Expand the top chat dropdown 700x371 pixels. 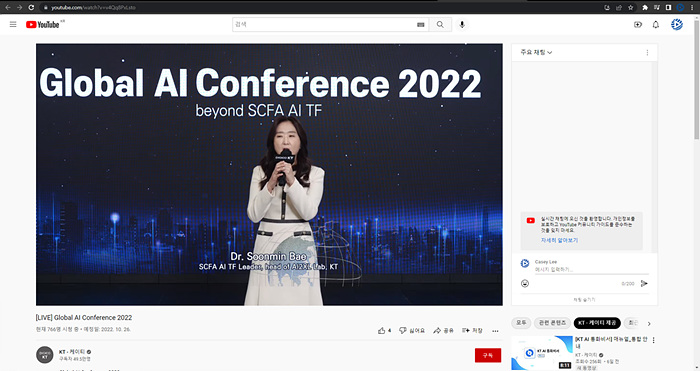536,52
